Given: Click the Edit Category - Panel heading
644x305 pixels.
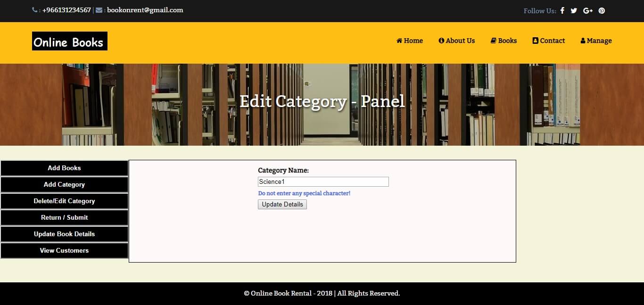Looking at the screenshot, I should (x=322, y=101).
